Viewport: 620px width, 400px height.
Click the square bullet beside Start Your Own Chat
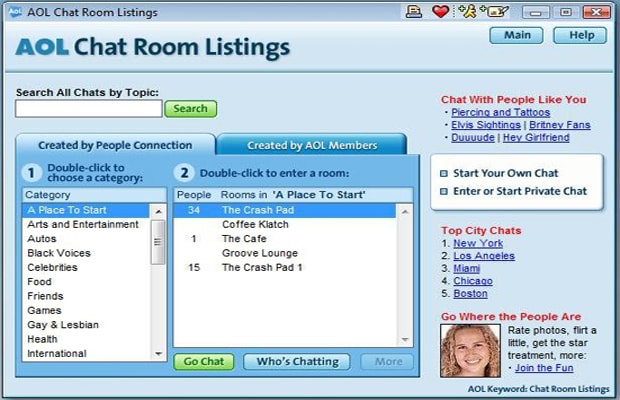click(x=444, y=174)
